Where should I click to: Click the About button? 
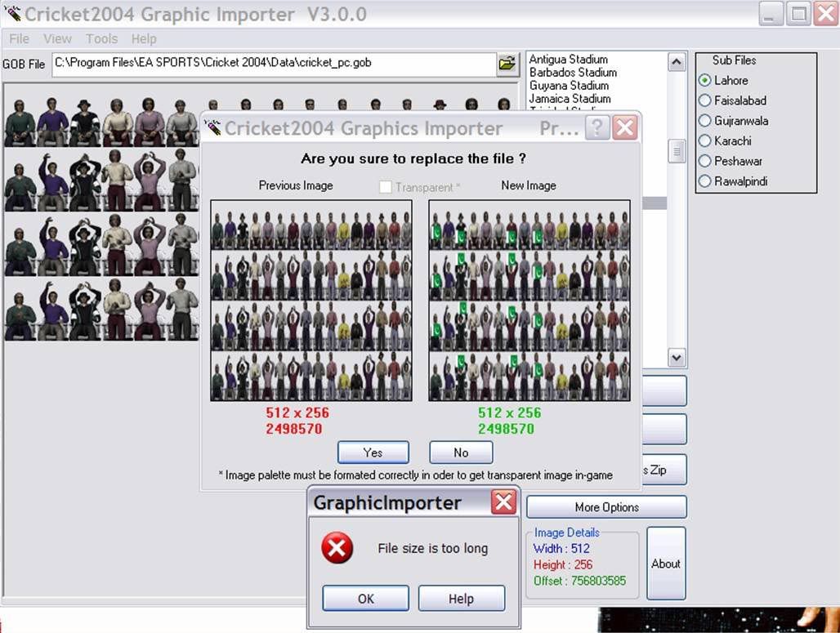[x=666, y=564]
